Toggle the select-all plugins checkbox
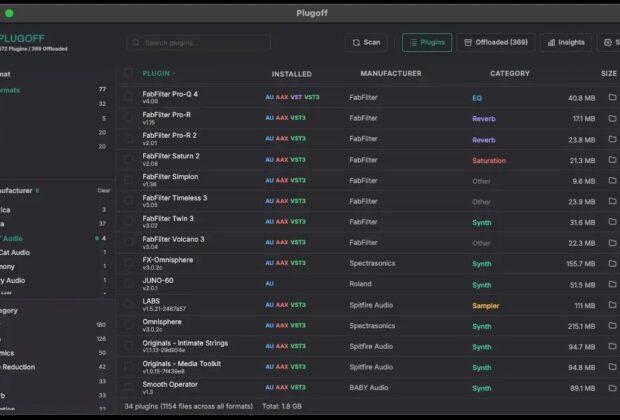 click(128, 73)
